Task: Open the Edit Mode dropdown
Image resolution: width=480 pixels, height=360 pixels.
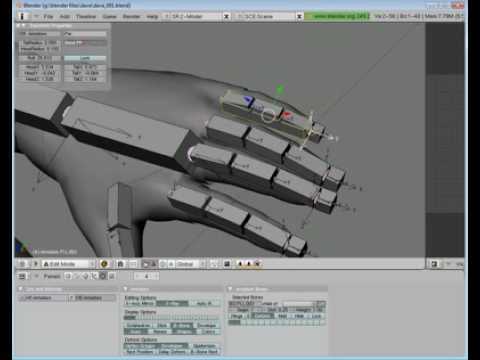Action: (69, 264)
